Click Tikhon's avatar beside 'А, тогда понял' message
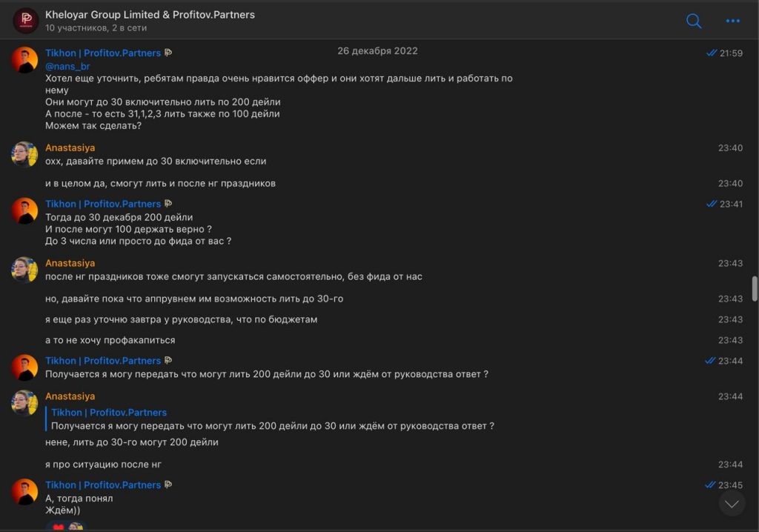 click(x=24, y=492)
